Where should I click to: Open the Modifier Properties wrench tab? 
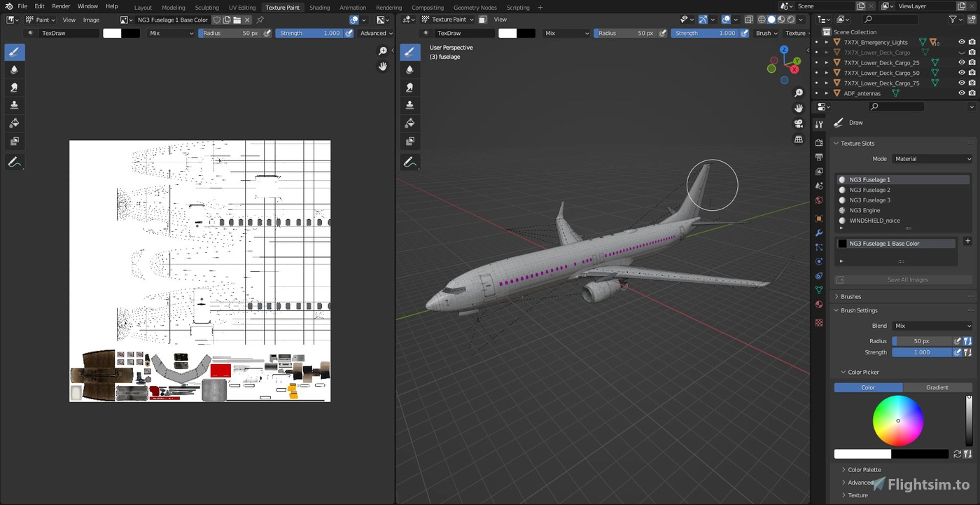818,232
